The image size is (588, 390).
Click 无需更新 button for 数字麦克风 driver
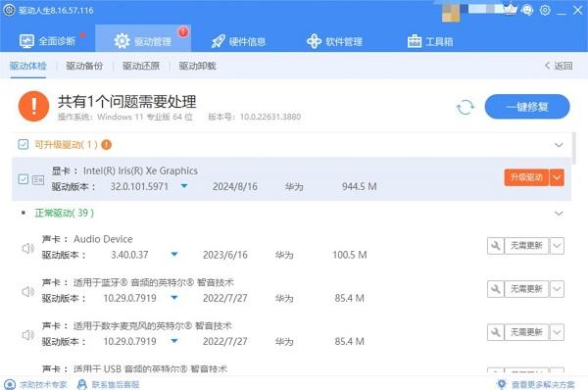pos(526,332)
